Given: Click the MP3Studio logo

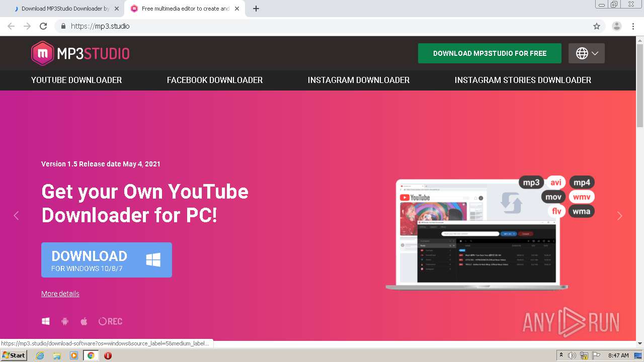Looking at the screenshot, I should tap(80, 53).
